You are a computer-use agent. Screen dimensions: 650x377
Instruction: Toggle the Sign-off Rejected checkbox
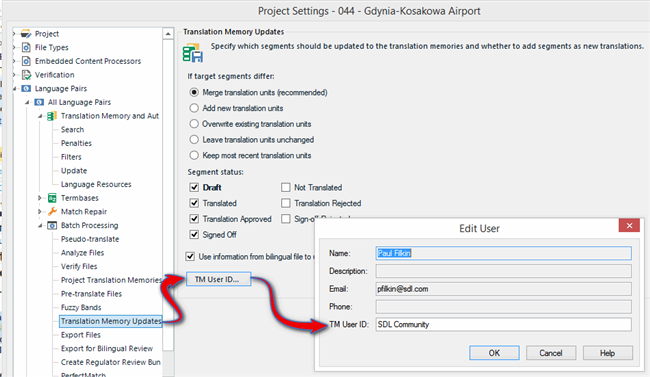pyautogui.click(x=286, y=219)
